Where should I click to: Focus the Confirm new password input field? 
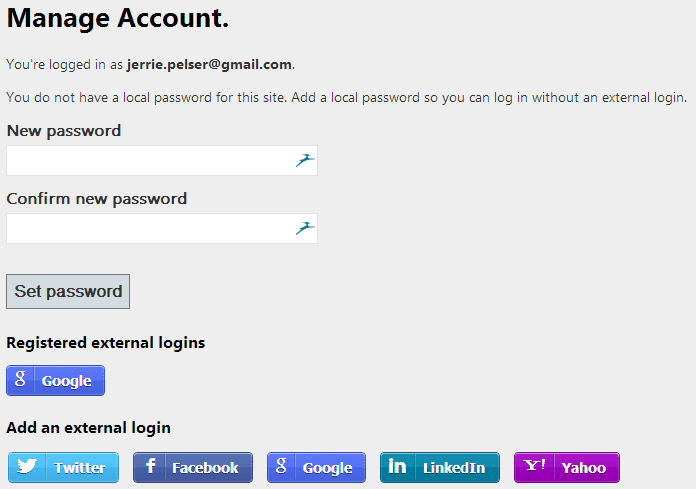pos(150,228)
